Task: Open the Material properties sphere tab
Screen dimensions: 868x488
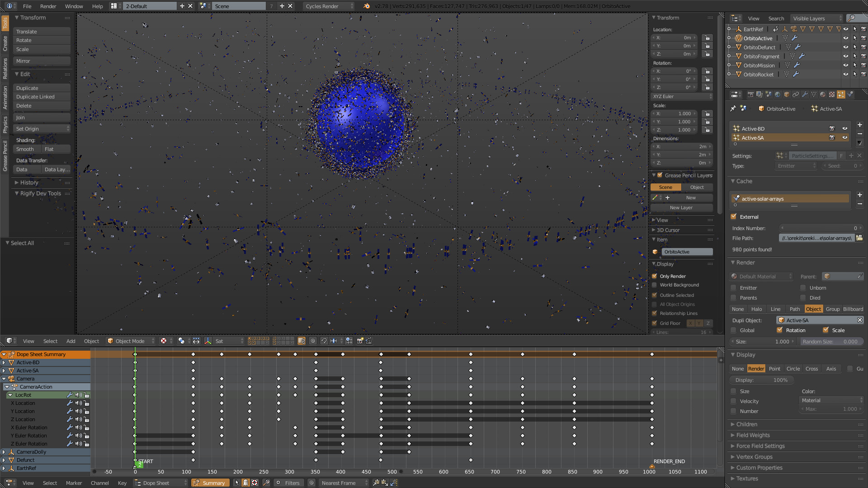Action: tap(823, 94)
